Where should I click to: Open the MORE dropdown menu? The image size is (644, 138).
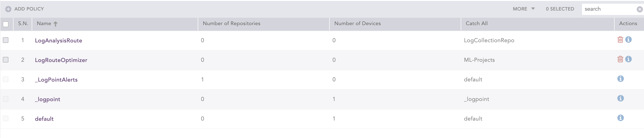(x=523, y=9)
